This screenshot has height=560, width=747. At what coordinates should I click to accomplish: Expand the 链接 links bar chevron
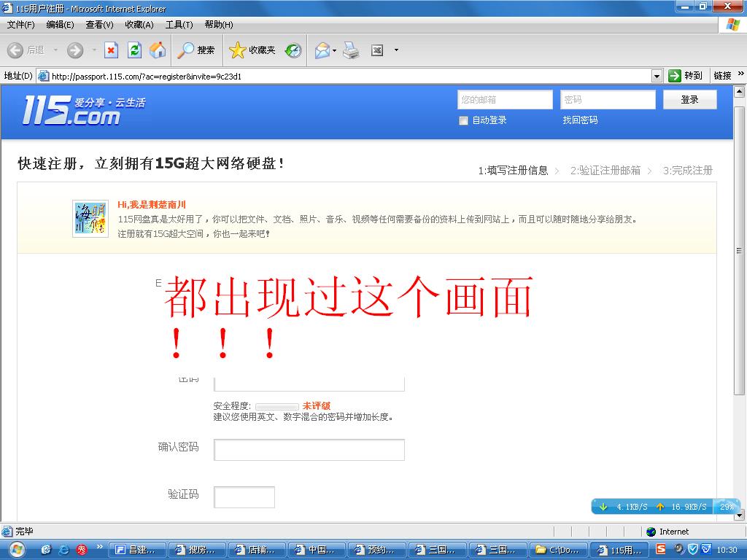pyautogui.click(x=741, y=74)
